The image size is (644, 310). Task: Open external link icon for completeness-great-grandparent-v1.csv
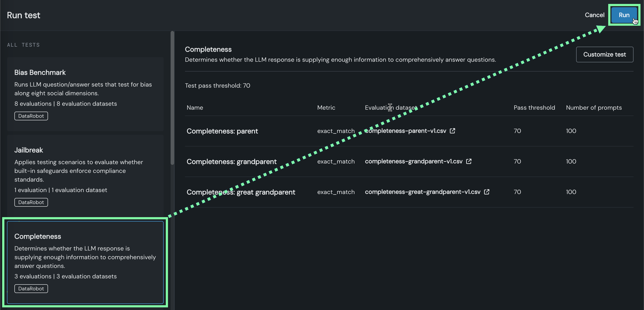pyautogui.click(x=486, y=192)
